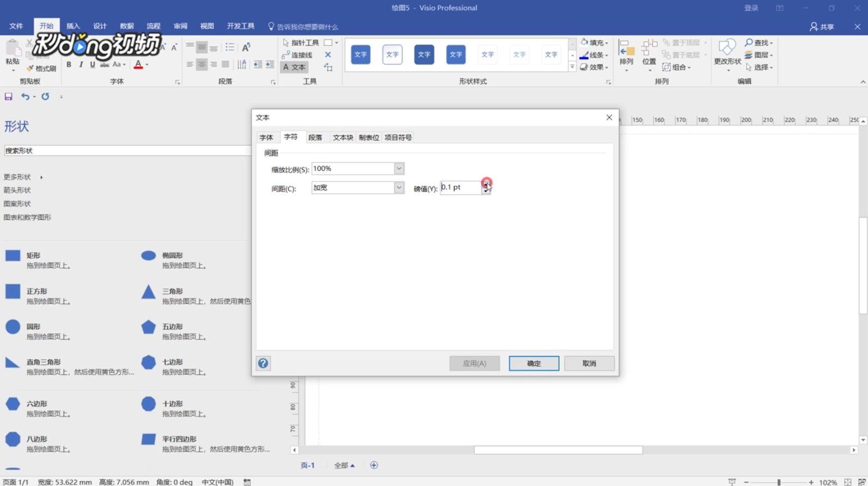This screenshot has height=486, width=868.
Task: Click the bullets list icon
Action: coord(230,47)
